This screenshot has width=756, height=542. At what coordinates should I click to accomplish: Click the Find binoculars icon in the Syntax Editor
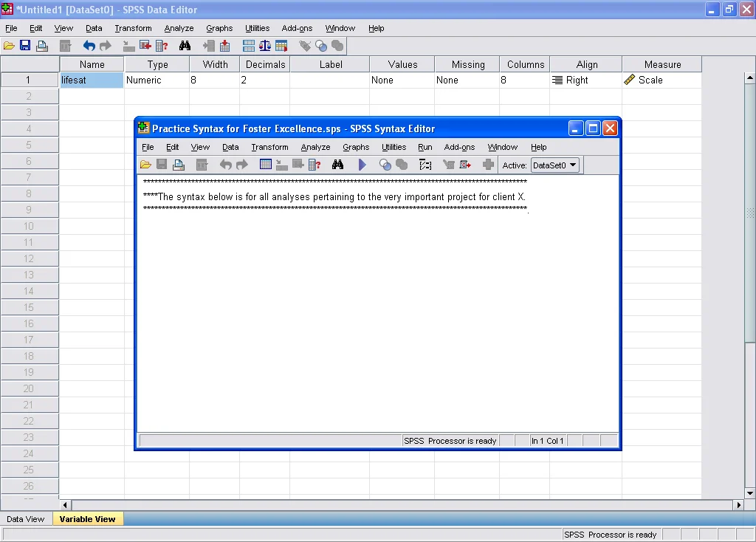(x=338, y=165)
